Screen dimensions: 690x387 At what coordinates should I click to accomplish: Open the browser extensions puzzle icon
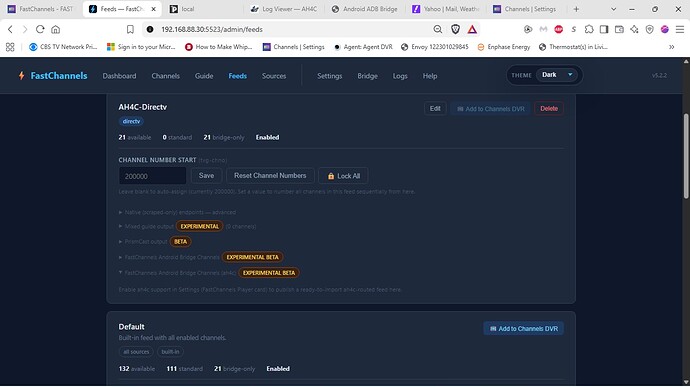click(x=589, y=29)
